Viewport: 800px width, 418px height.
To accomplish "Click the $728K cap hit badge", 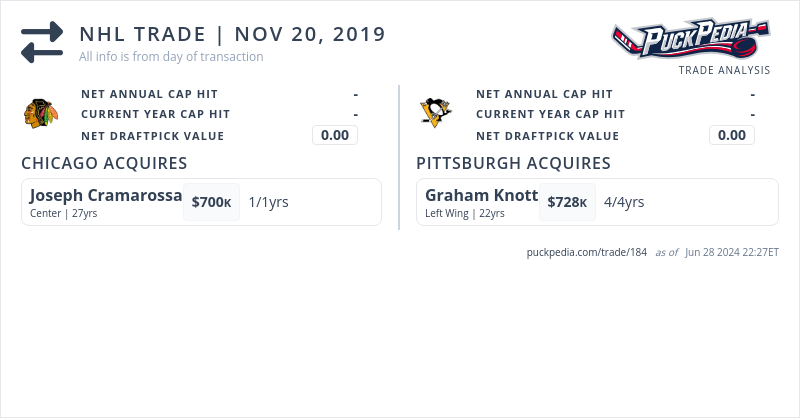I will [x=567, y=202].
